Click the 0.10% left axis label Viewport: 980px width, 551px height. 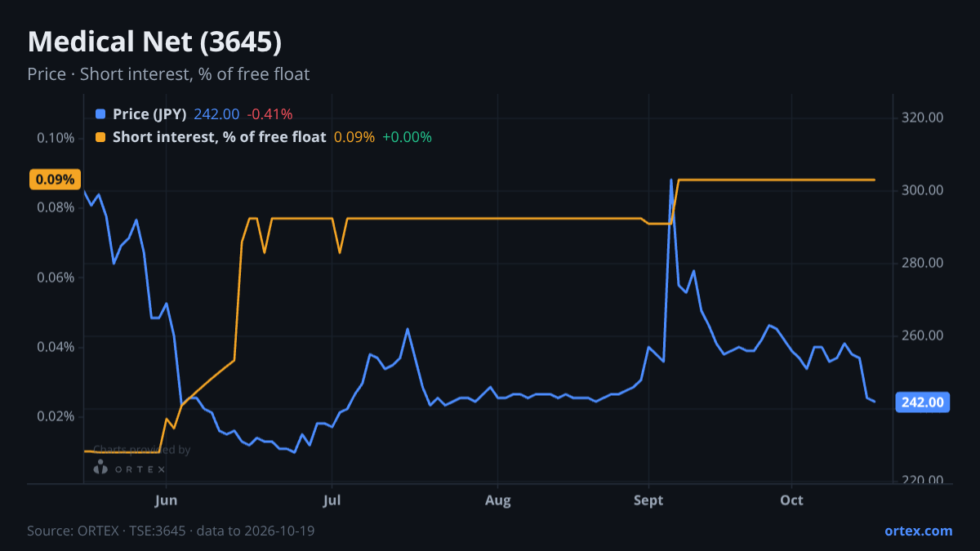(x=56, y=137)
